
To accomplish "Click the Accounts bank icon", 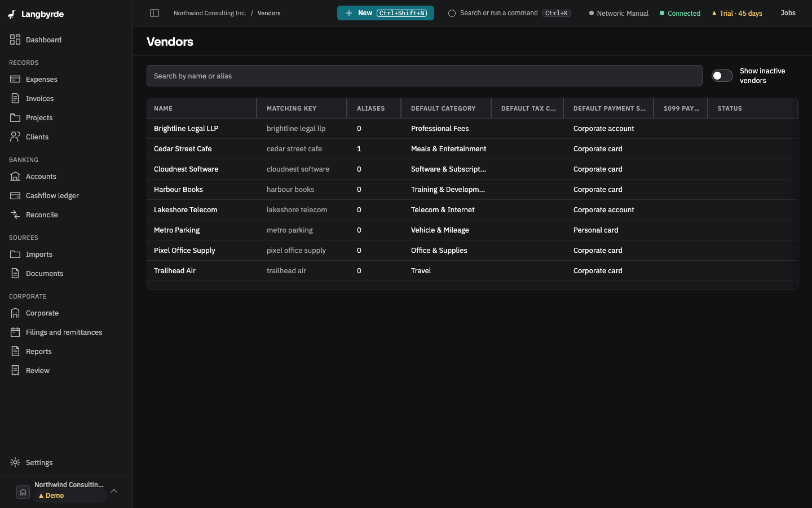I will [x=15, y=176].
